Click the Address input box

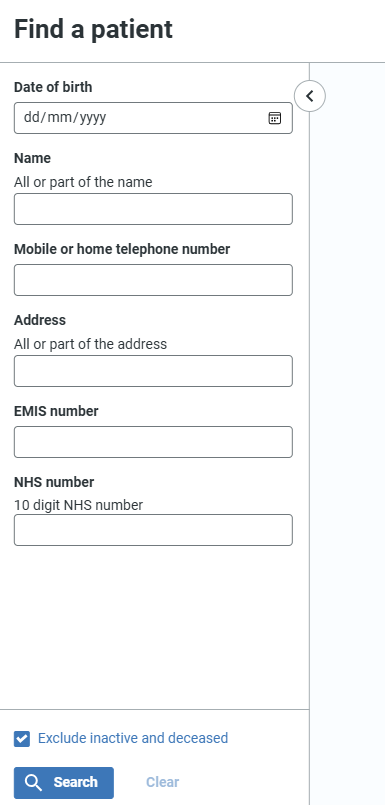[x=153, y=371]
